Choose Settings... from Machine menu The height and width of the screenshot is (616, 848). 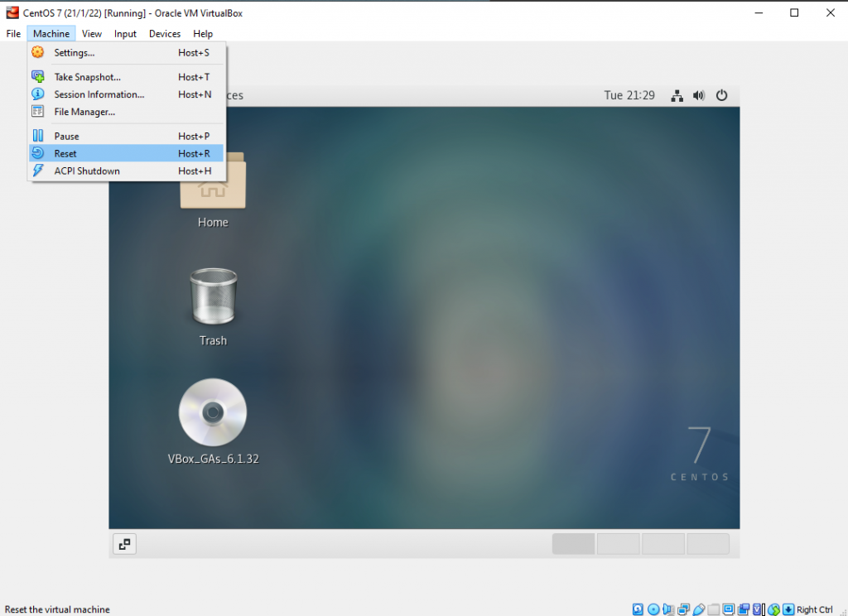[x=126, y=52]
